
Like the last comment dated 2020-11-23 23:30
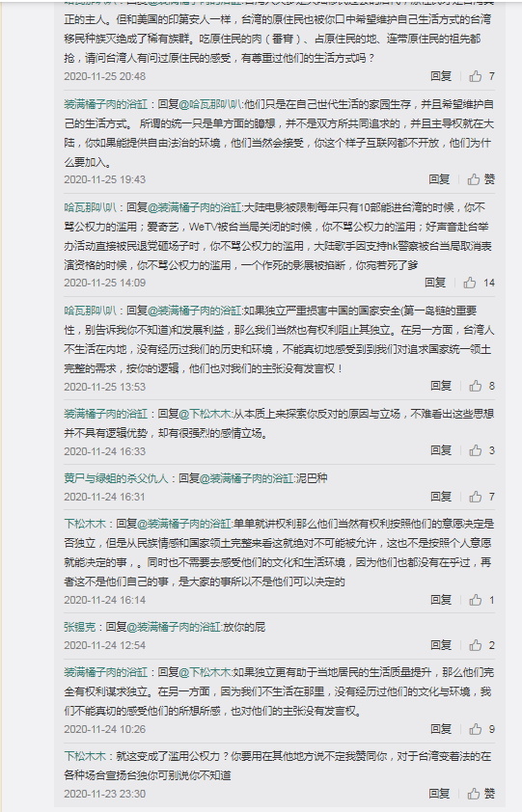474,794
